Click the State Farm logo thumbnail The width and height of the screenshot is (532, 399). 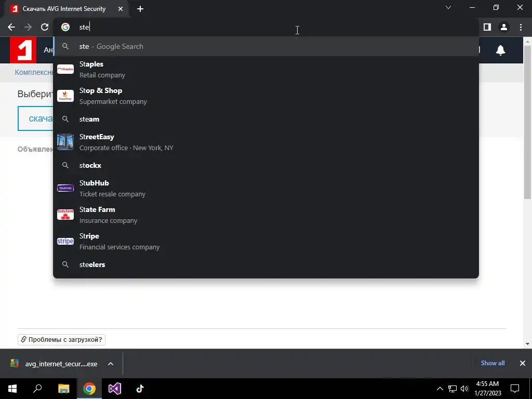(65, 215)
